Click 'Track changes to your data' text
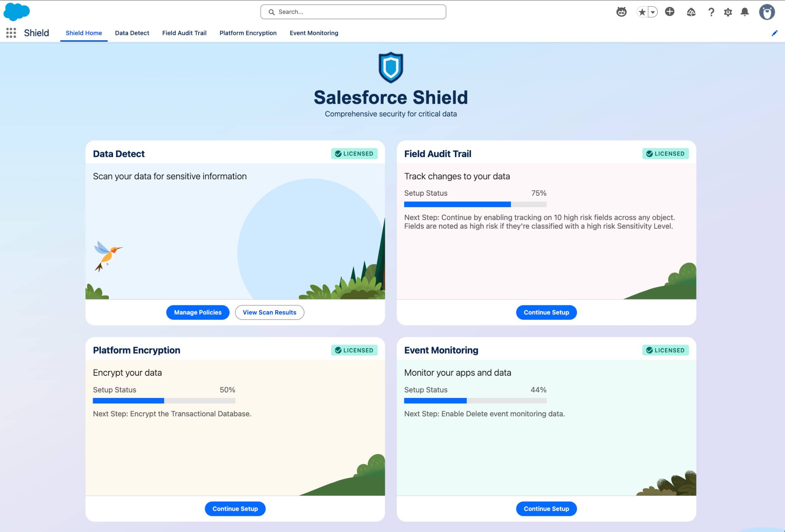Image resolution: width=785 pixels, height=532 pixels. (457, 176)
